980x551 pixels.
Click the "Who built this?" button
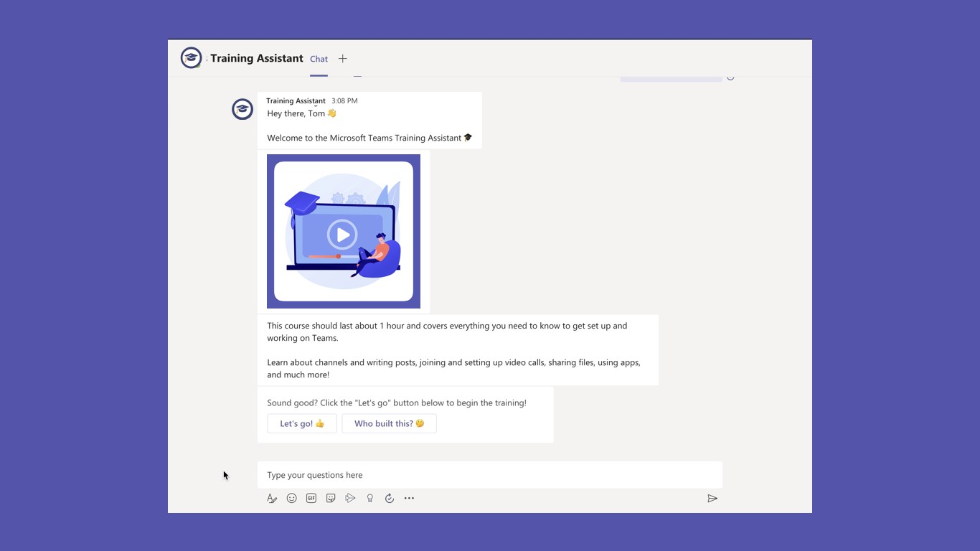click(x=389, y=423)
